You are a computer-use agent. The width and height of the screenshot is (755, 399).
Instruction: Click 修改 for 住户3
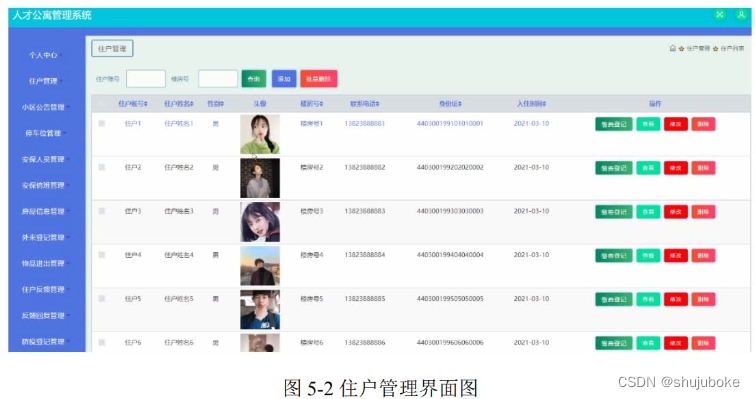coord(676,212)
